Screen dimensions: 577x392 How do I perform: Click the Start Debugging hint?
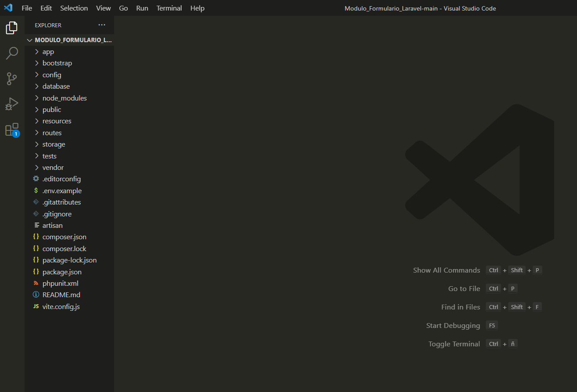pos(453,325)
